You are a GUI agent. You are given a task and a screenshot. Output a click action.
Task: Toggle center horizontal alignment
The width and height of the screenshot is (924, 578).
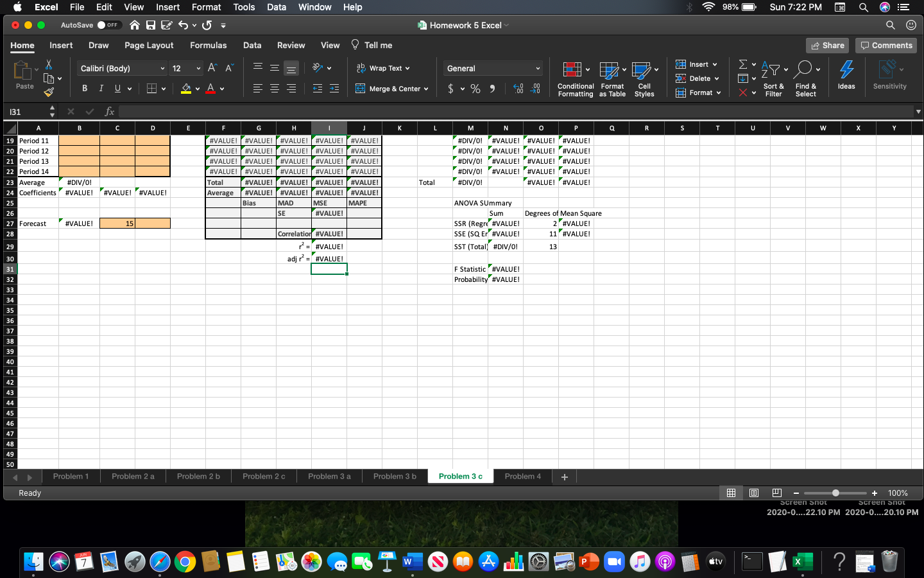274,89
